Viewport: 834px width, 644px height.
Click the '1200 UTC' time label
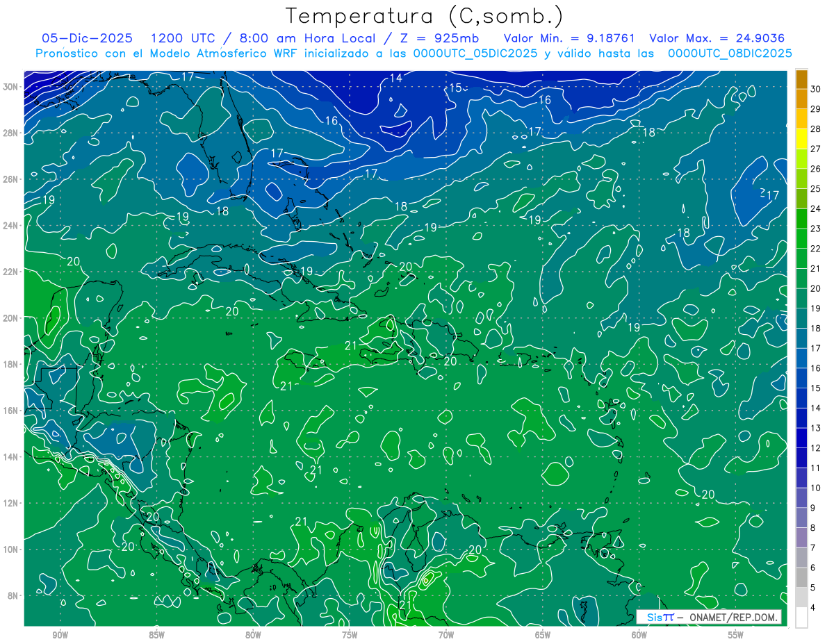pos(183,38)
